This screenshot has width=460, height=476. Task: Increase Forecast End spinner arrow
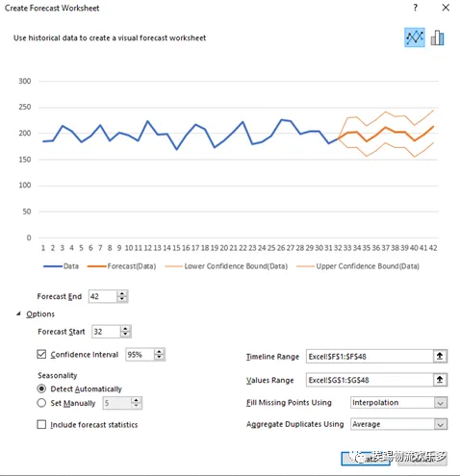(x=122, y=293)
